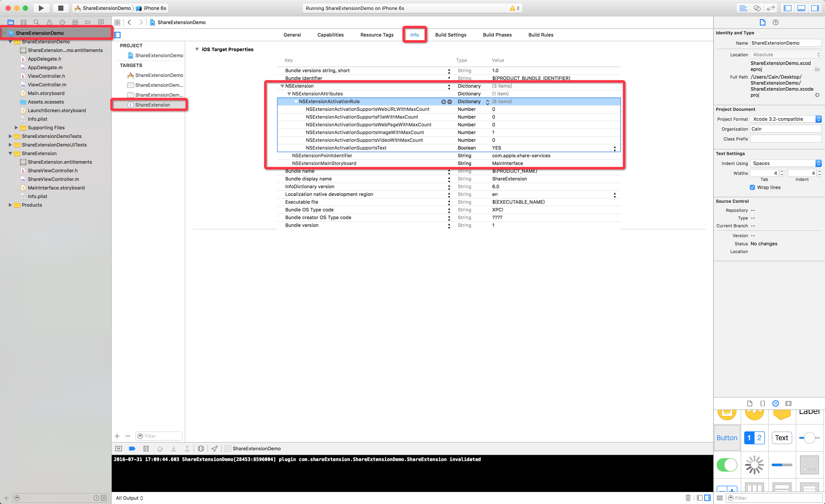The image size is (825, 504).
Task: Collapse the NSExtensionAttributes disclosure triangle
Action: tap(289, 94)
